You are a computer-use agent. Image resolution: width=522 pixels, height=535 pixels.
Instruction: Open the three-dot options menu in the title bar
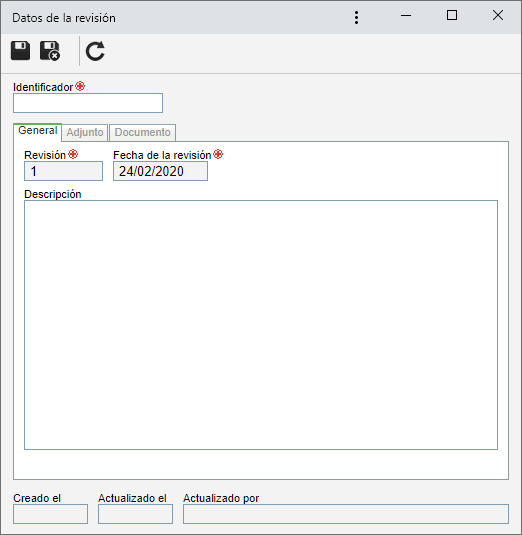(356, 17)
